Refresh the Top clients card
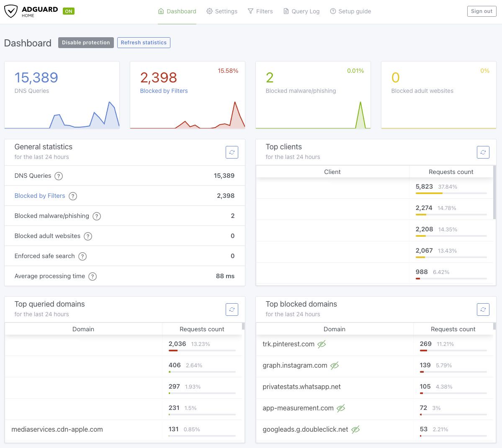502x448 pixels. (483, 152)
